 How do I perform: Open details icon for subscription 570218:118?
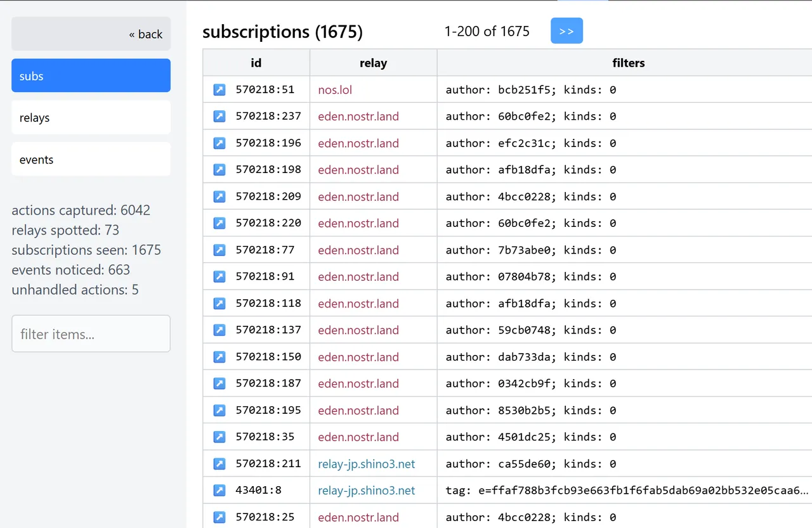(219, 304)
